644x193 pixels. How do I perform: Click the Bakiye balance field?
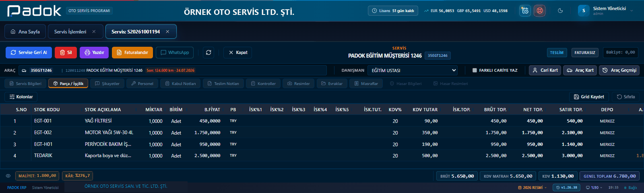620,52
